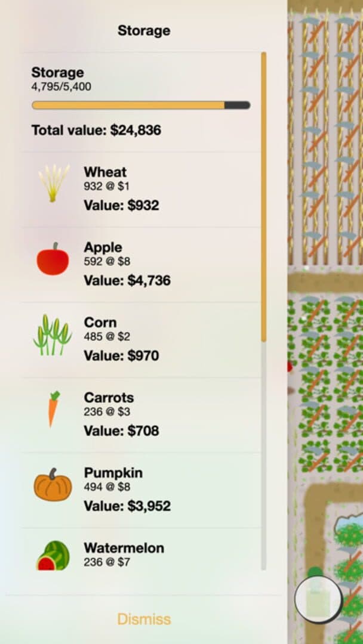The image size is (363, 644).
Task: Tap the Watermelon slice icon
Action: (53, 555)
